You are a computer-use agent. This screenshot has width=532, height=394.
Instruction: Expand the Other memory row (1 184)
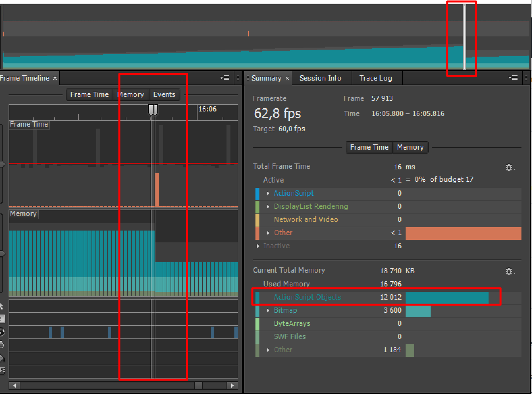pos(268,350)
